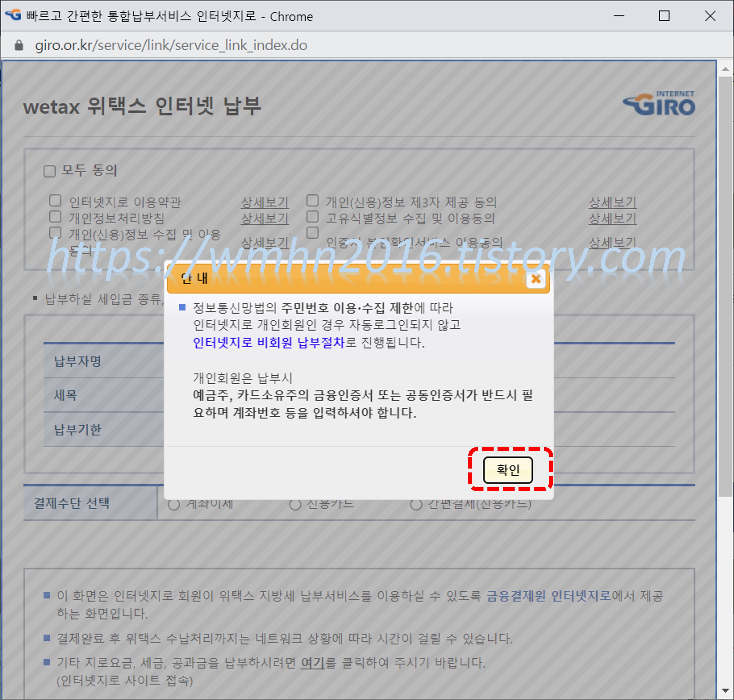Check 인증서 본인확인서비스 이용동의 checkbox
Image resolution: width=734 pixels, height=700 pixels.
312,233
